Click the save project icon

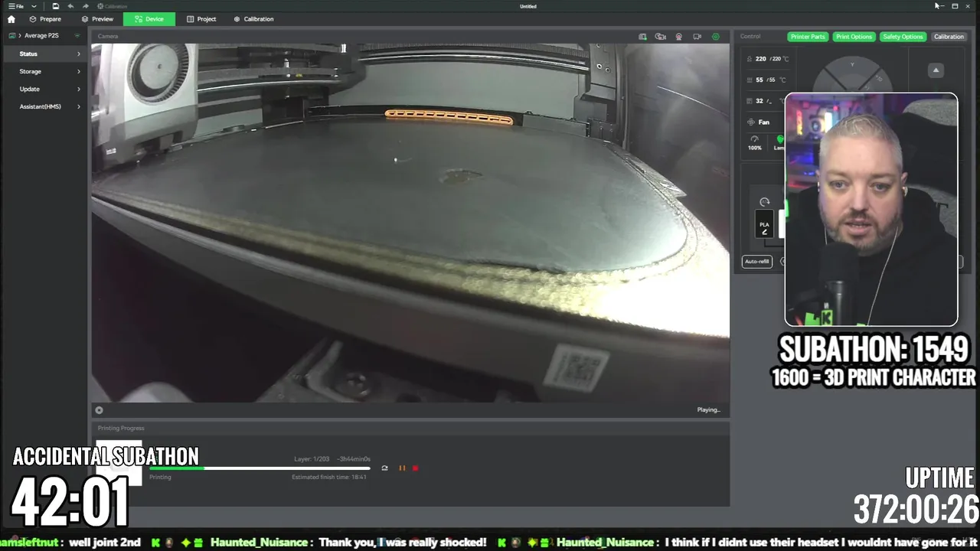pyautogui.click(x=55, y=6)
